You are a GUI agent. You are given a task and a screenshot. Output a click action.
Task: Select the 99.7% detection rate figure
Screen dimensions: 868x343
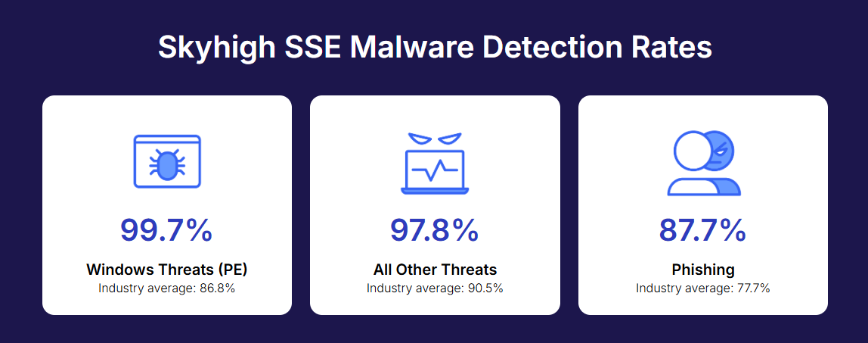166,230
